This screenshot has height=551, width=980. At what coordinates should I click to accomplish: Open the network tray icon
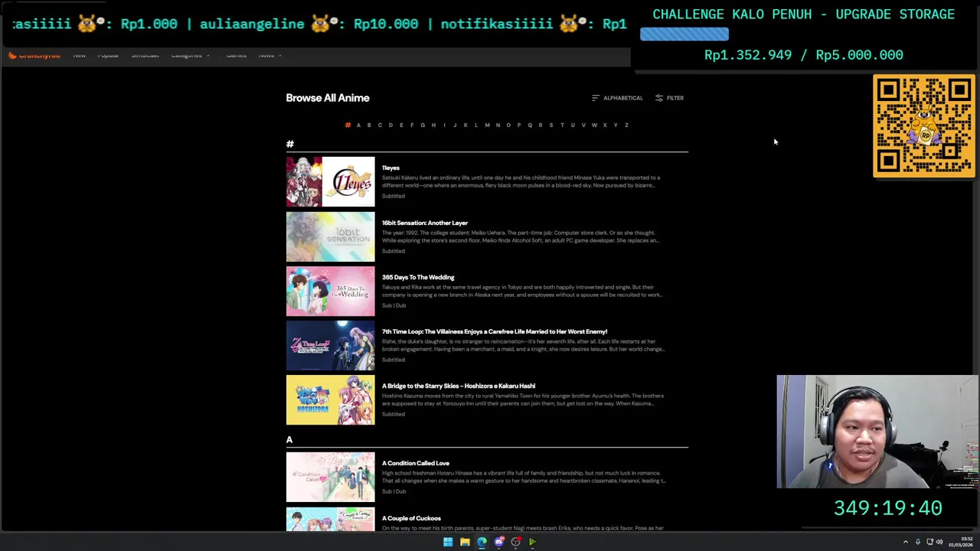[930, 542]
